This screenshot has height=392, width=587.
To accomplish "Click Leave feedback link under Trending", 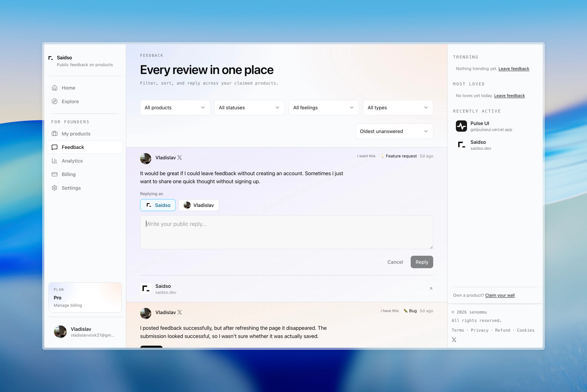I will [x=514, y=69].
